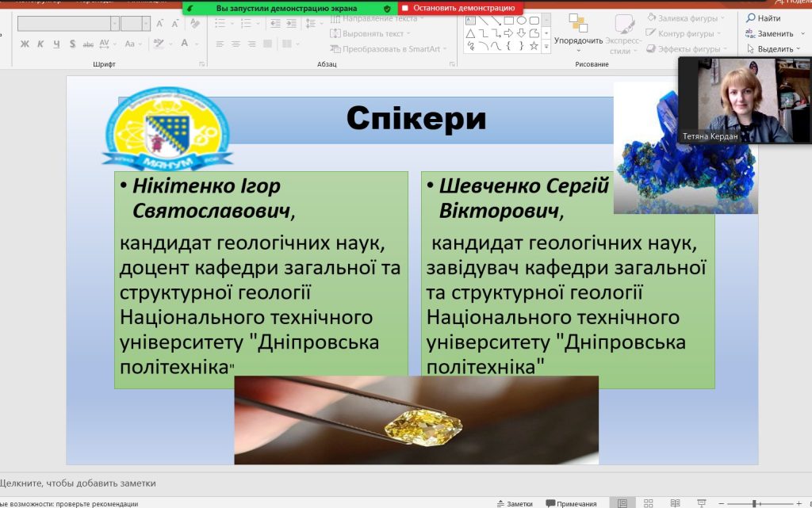Select the down block arrow shape
The width and height of the screenshot is (812, 508).
[x=522, y=33]
